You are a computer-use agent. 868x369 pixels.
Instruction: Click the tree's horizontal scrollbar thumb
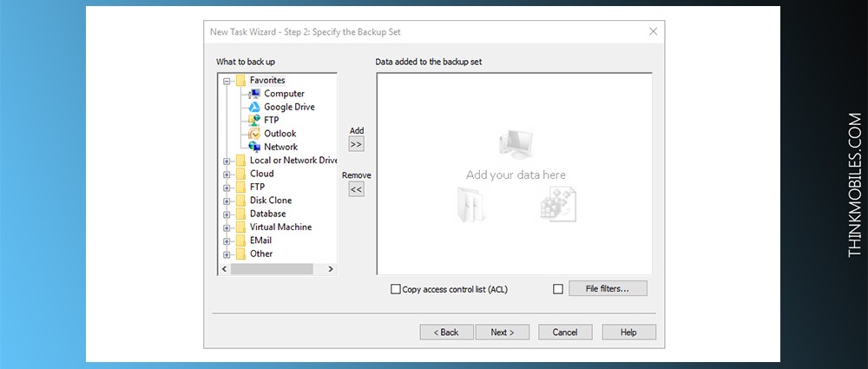(272, 268)
